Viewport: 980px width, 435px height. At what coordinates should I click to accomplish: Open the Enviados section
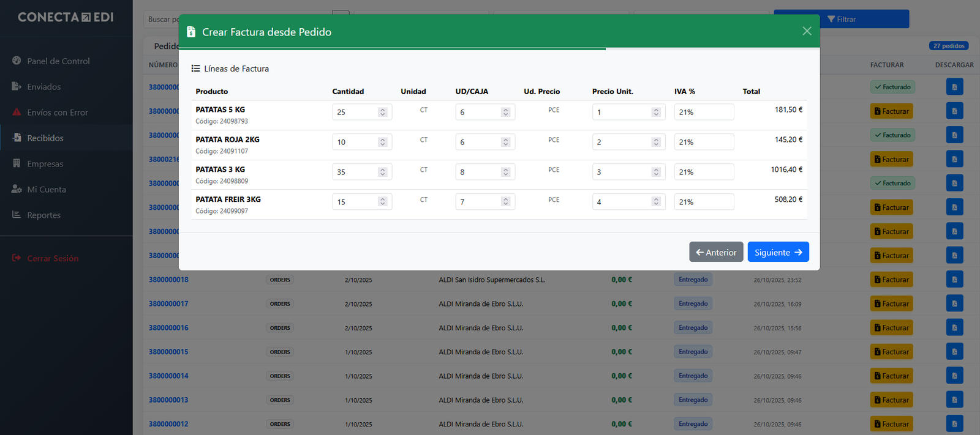tap(43, 87)
